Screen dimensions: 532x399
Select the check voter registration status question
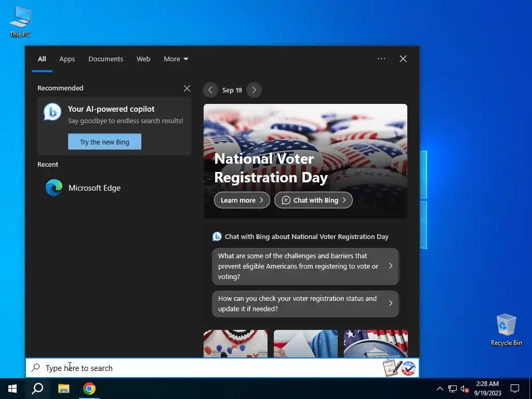click(305, 303)
